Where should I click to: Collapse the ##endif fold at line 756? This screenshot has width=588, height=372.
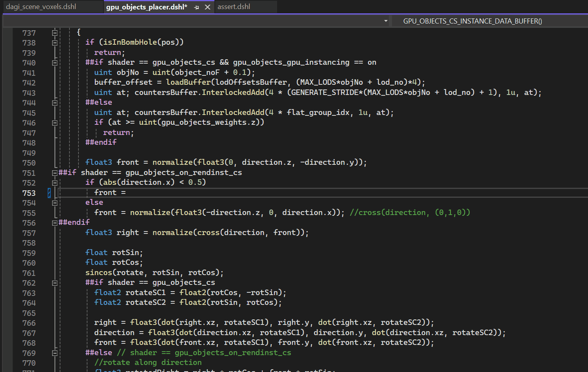pos(54,222)
